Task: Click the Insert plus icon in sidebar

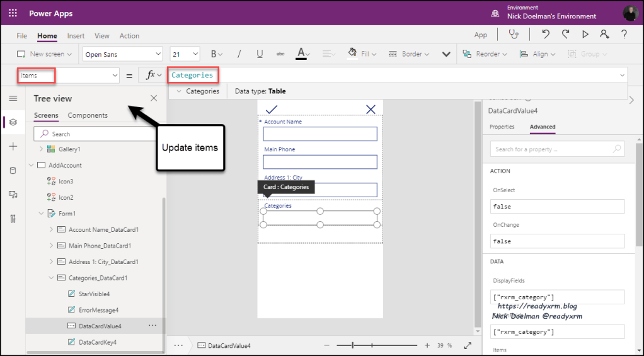Action: pyautogui.click(x=13, y=146)
